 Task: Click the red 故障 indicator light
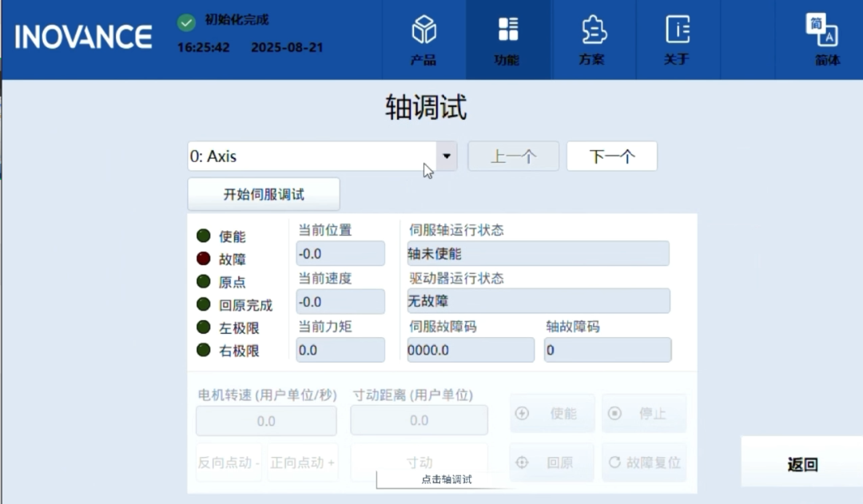[x=204, y=259]
